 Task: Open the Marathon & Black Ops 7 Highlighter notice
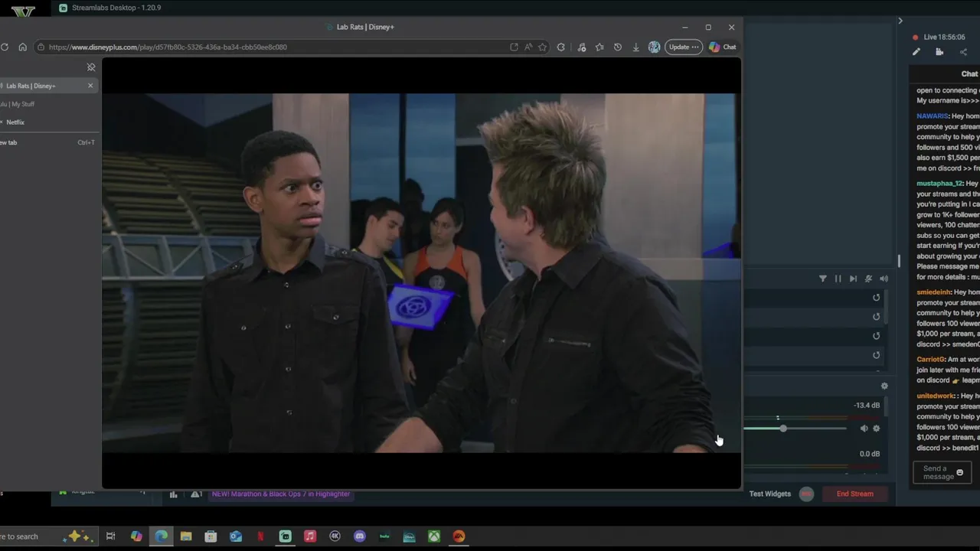pos(281,494)
